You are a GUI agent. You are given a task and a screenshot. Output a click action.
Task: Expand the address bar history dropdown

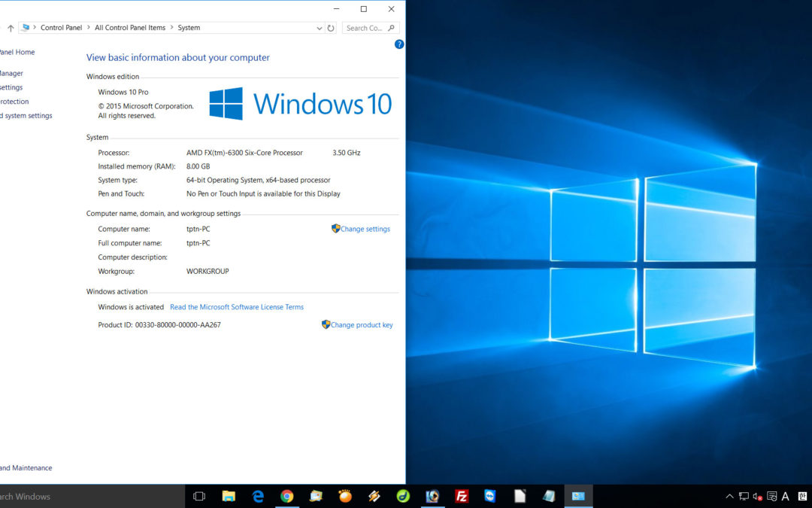pyautogui.click(x=320, y=28)
